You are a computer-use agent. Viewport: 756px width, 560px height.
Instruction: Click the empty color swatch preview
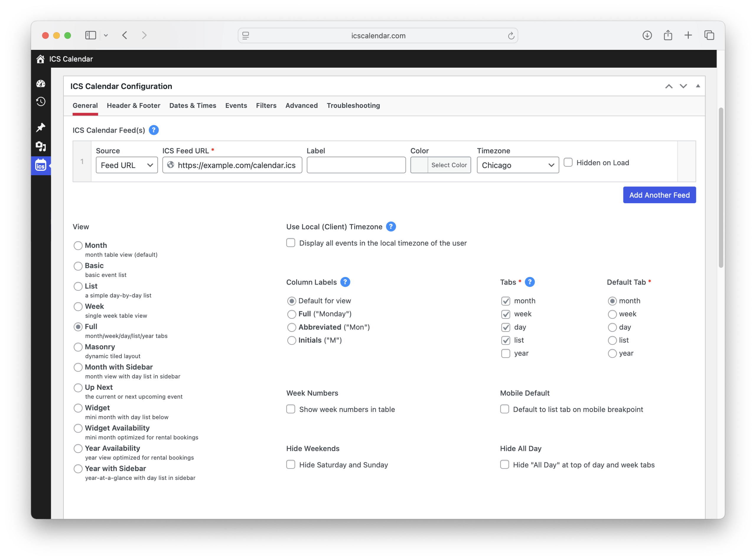[419, 165]
